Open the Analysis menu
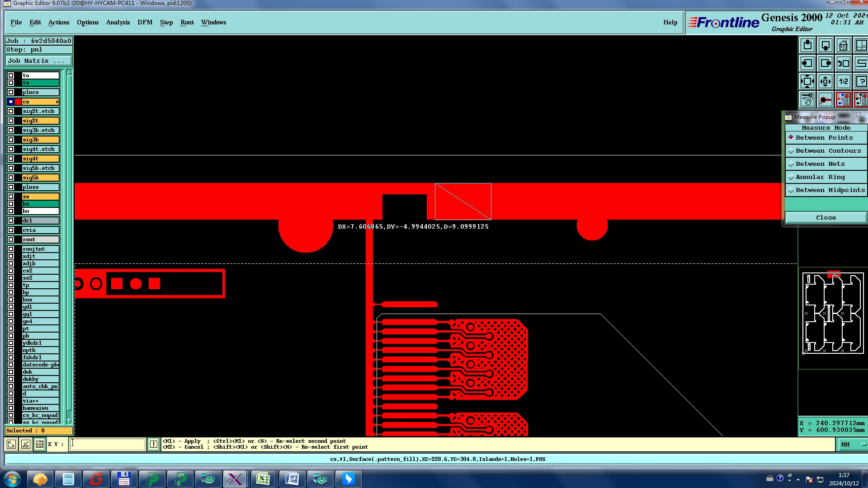Image resolution: width=868 pixels, height=488 pixels. pos(118,22)
